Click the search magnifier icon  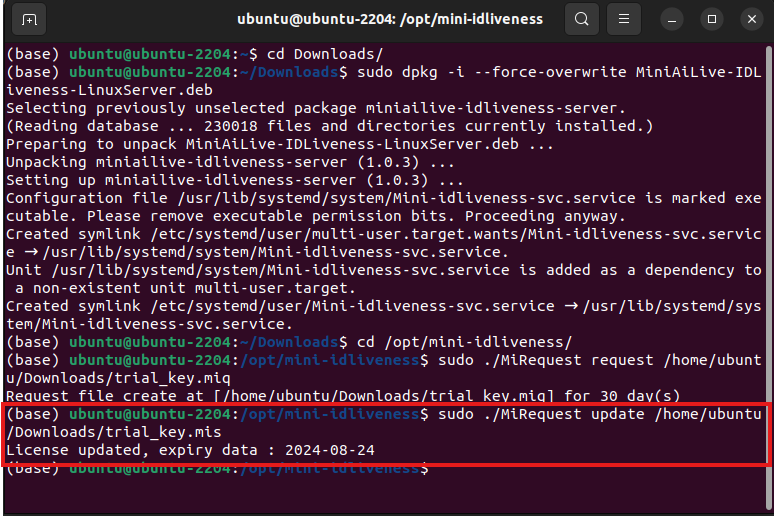pos(582,19)
